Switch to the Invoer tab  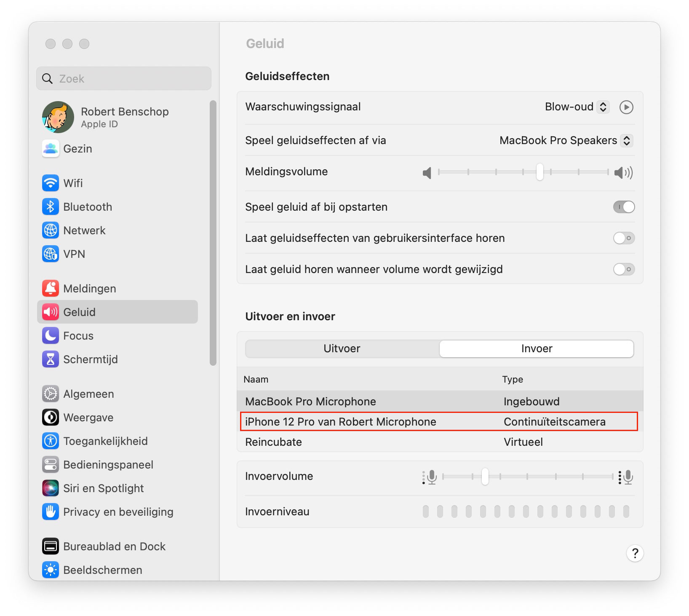pyautogui.click(x=537, y=349)
